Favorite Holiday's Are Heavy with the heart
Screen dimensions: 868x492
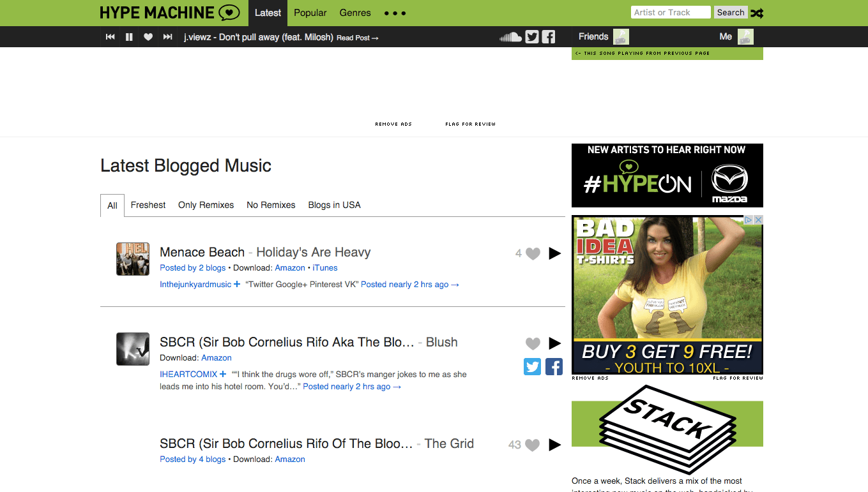coord(533,253)
